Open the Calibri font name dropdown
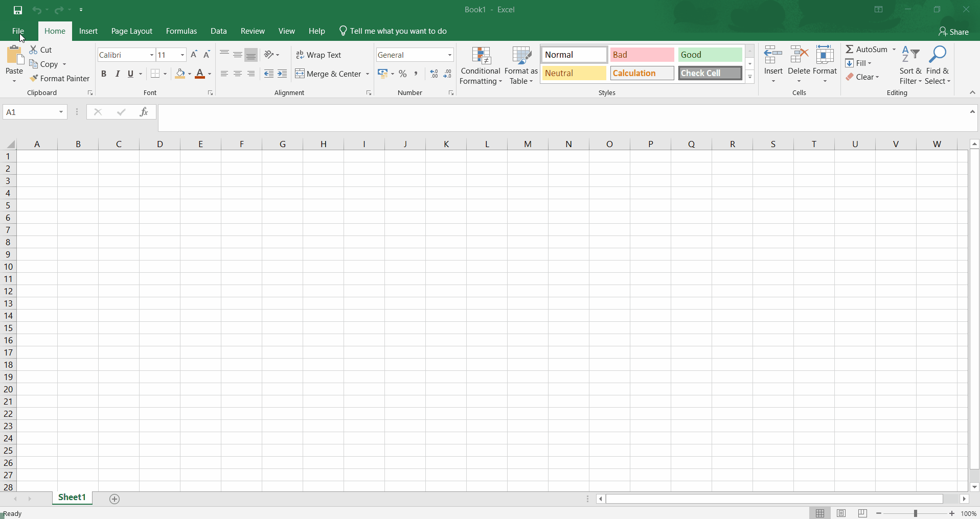The height and width of the screenshot is (519, 980). tap(152, 55)
